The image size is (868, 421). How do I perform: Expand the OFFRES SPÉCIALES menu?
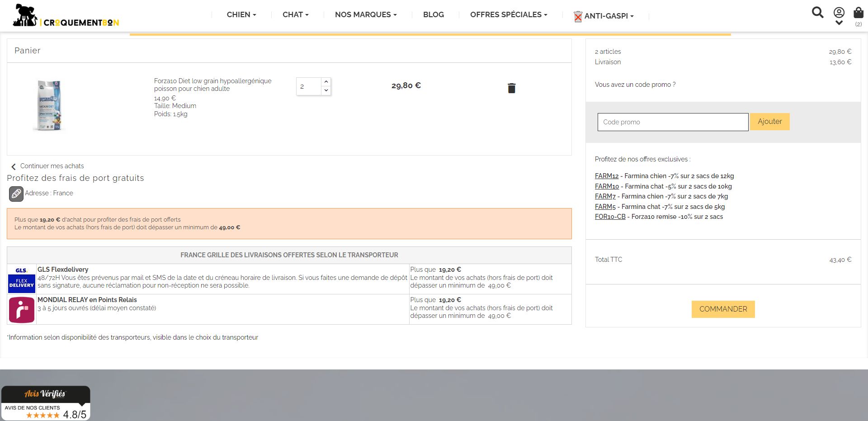[x=509, y=14]
